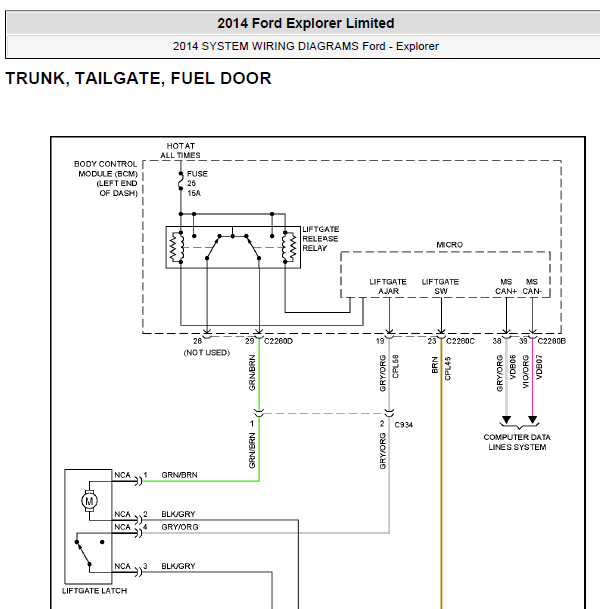Image resolution: width=600 pixels, height=609 pixels.
Task: Select circuit code "VDB07"
Action: tap(539, 367)
